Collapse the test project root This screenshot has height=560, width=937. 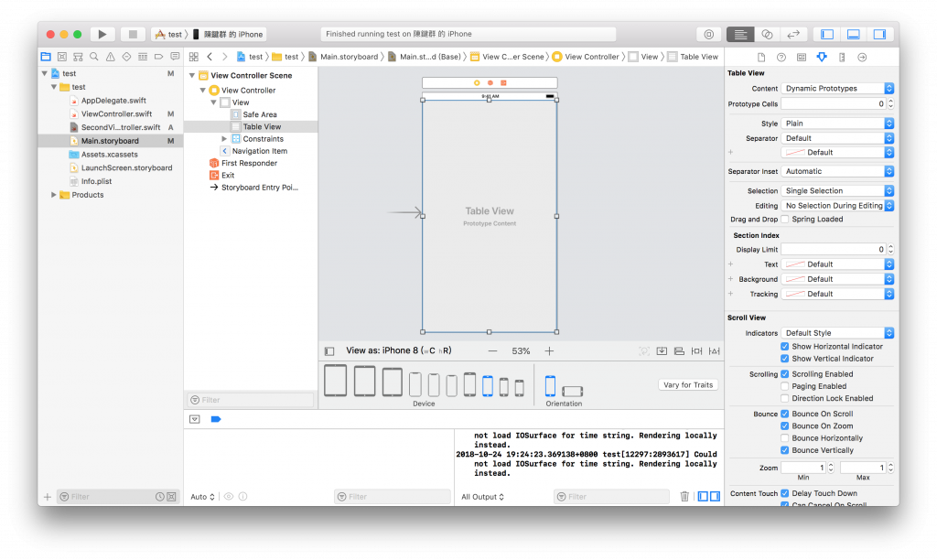(44, 73)
